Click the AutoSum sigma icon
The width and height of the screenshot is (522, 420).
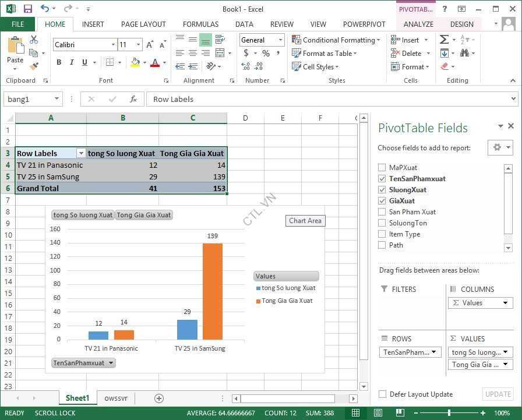(x=445, y=40)
